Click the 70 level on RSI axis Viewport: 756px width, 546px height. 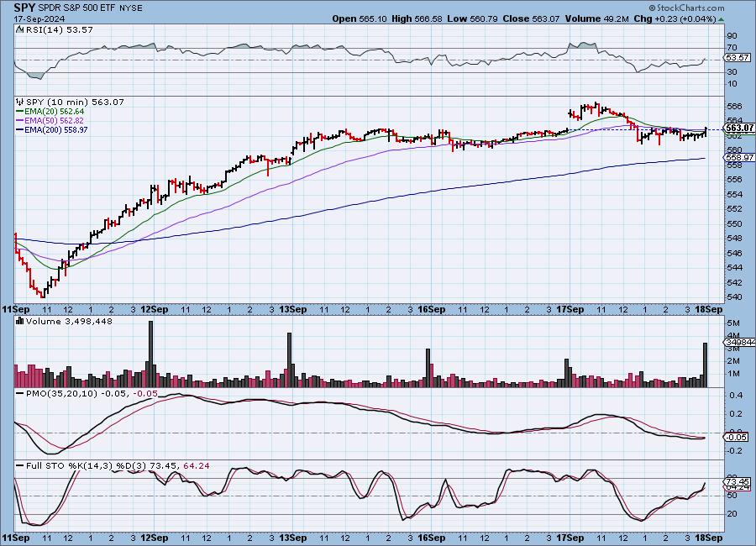click(732, 47)
